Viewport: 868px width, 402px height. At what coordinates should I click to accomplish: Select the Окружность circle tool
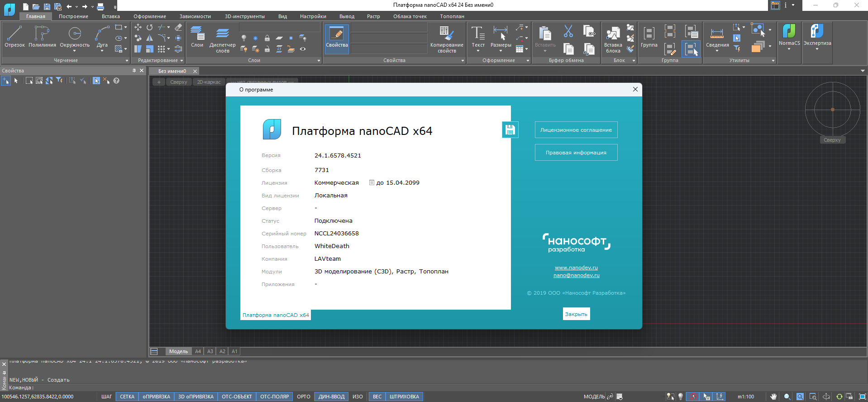pos(75,36)
